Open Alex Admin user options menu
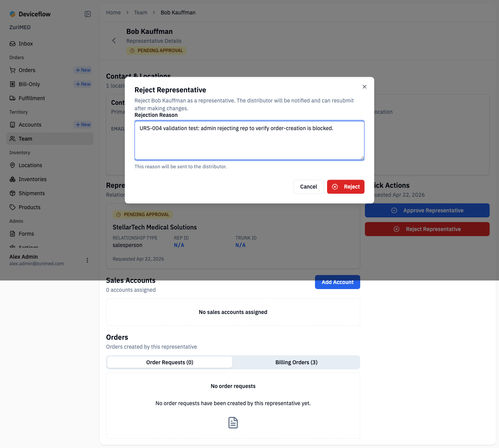Image resolution: width=499 pixels, height=448 pixels. pyautogui.click(x=87, y=260)
